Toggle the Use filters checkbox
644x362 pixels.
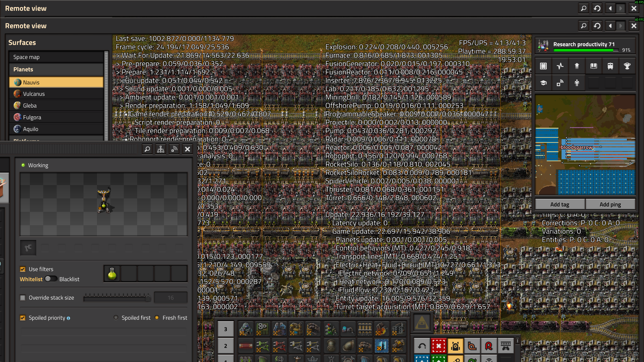click(x=23, y=269)
